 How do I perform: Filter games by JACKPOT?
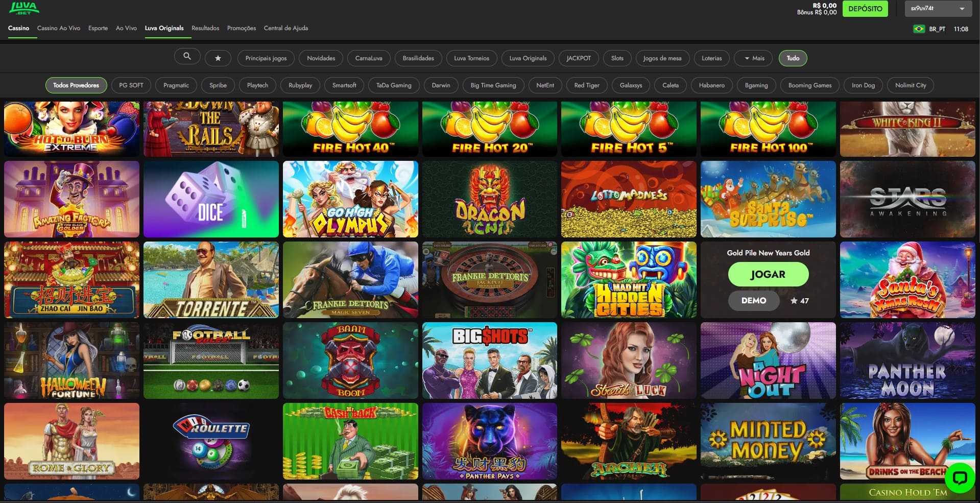579,58
